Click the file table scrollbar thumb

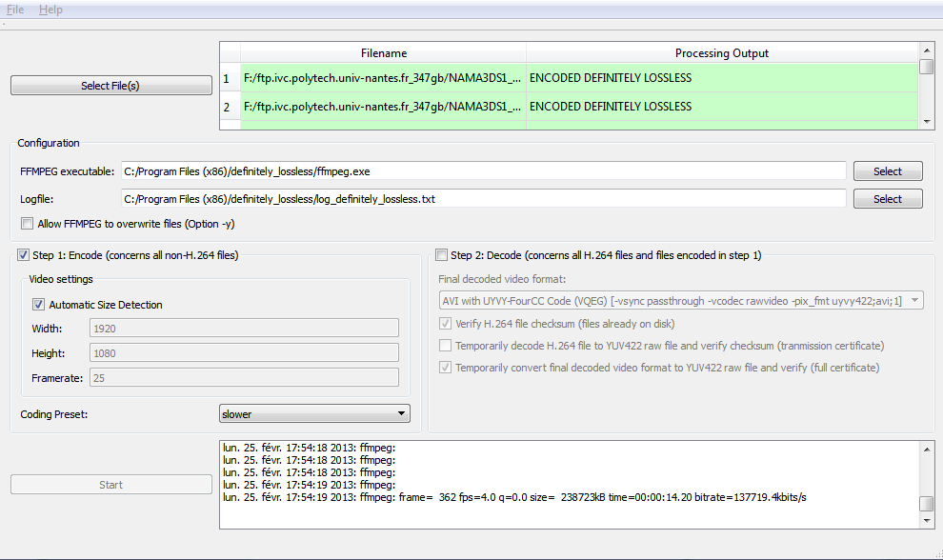click(927, 66)
